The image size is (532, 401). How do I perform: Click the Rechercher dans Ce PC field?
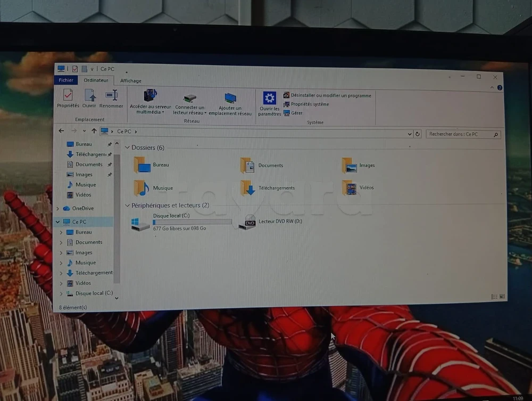pyautogui.click(x=463, y=134)
